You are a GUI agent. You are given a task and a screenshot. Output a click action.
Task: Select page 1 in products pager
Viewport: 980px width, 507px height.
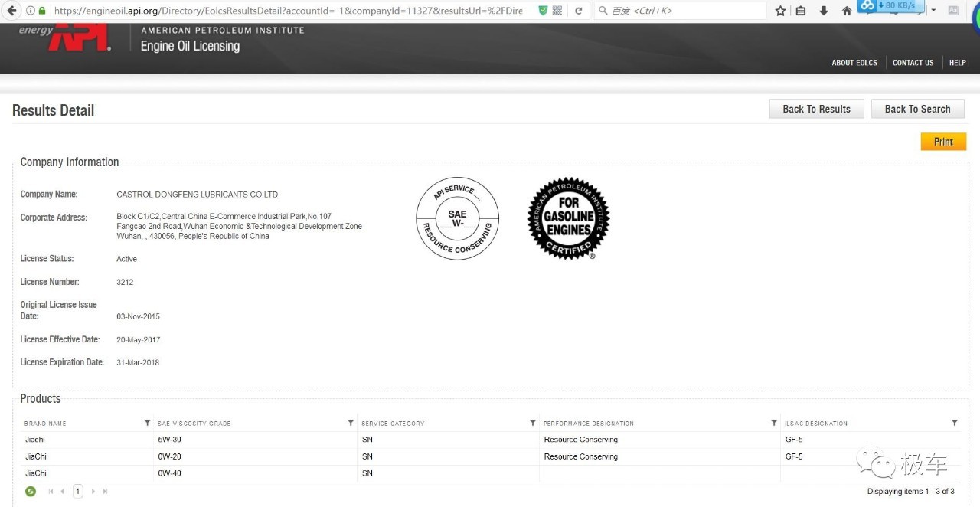point(77,492)
